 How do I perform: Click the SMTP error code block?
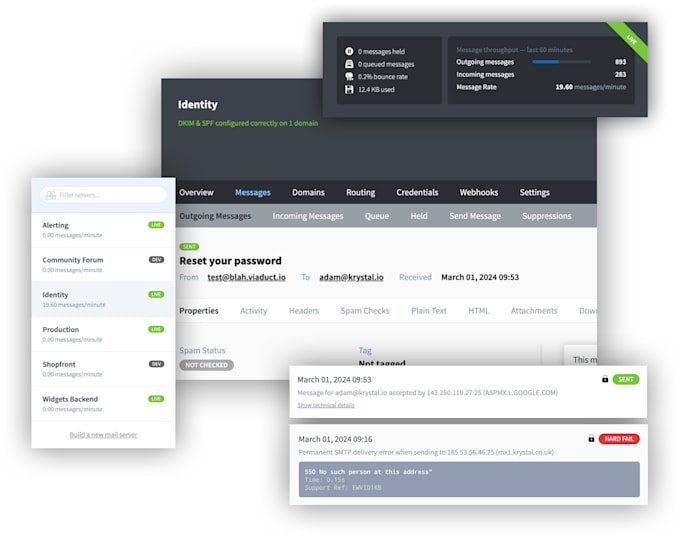[x=469, y=479]
